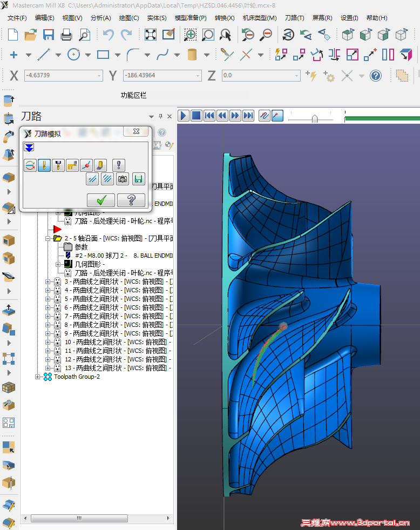Click the undo arrow icon
The height and width of the screenshot is (530, 420).
(109, 36)
